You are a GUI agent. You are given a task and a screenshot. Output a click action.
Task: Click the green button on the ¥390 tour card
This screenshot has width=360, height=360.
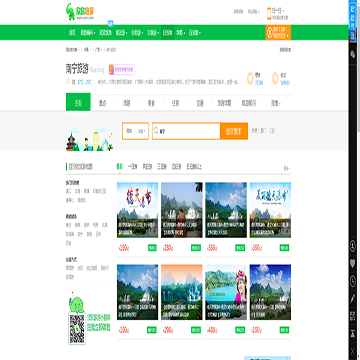(x=284, y=248)
